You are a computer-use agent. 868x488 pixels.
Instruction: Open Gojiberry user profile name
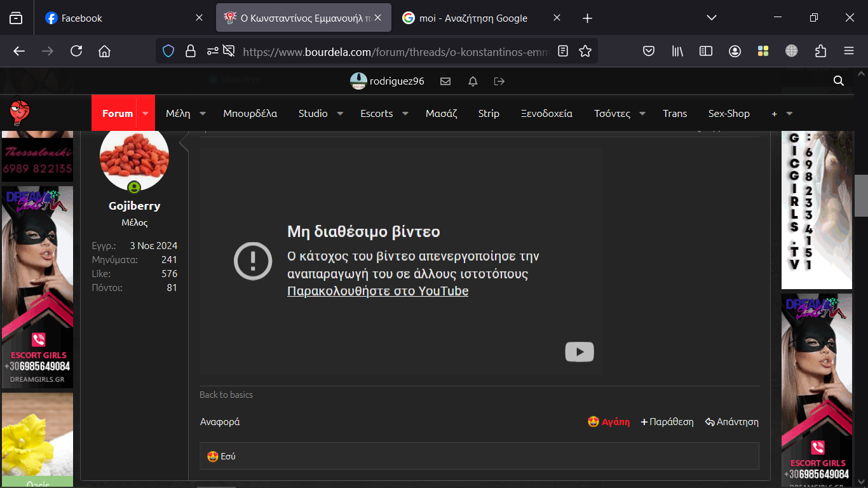(x=134, y=206)
